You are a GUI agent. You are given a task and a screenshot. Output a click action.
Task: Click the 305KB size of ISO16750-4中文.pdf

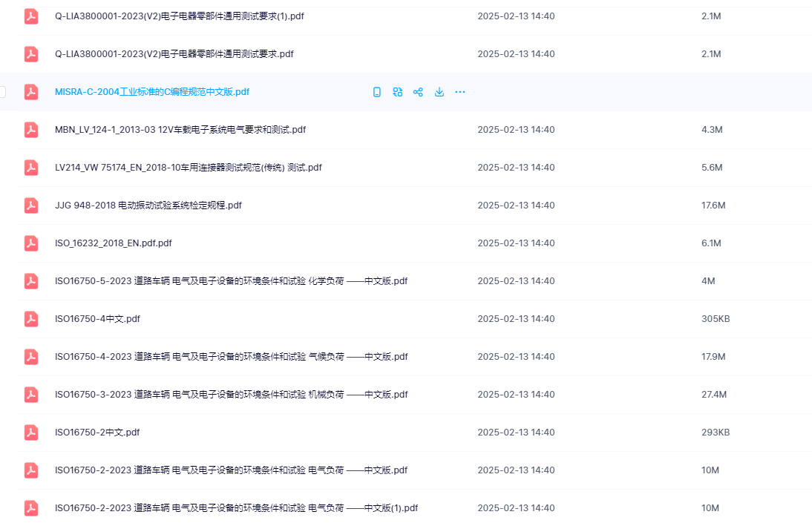point(716,319)
